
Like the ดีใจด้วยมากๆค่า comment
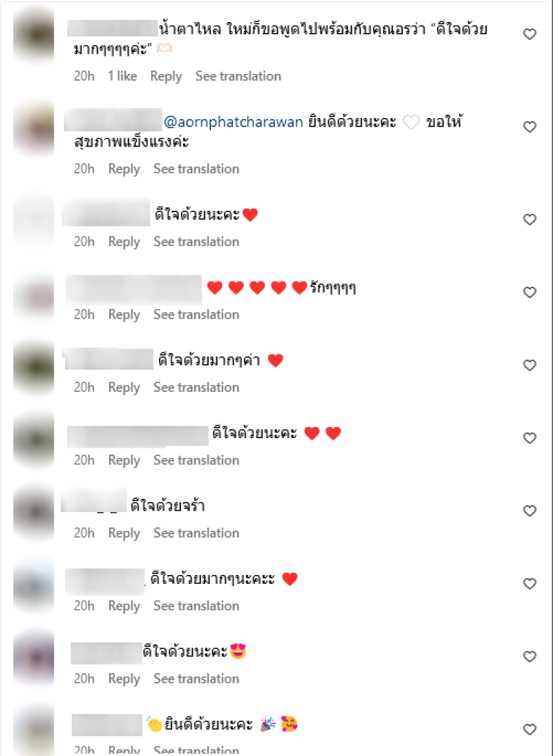529,365
